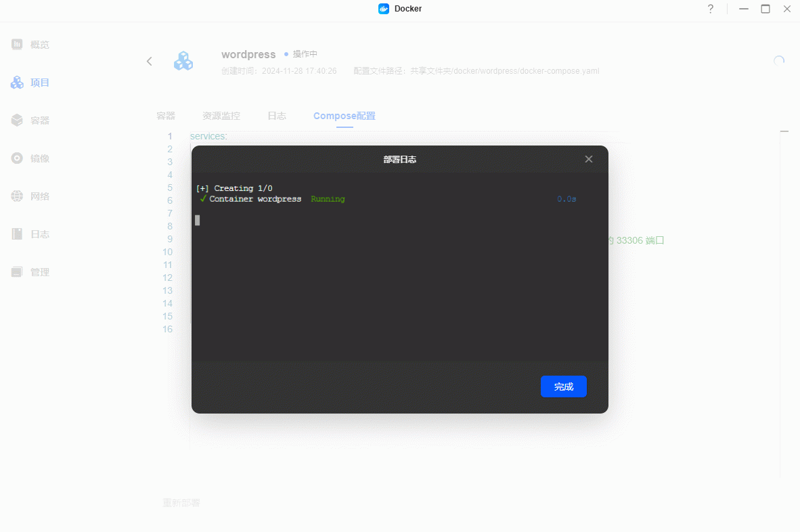Select the 项目 project icon in sidebar
The image size is (800, 532).
click(17, 82)
